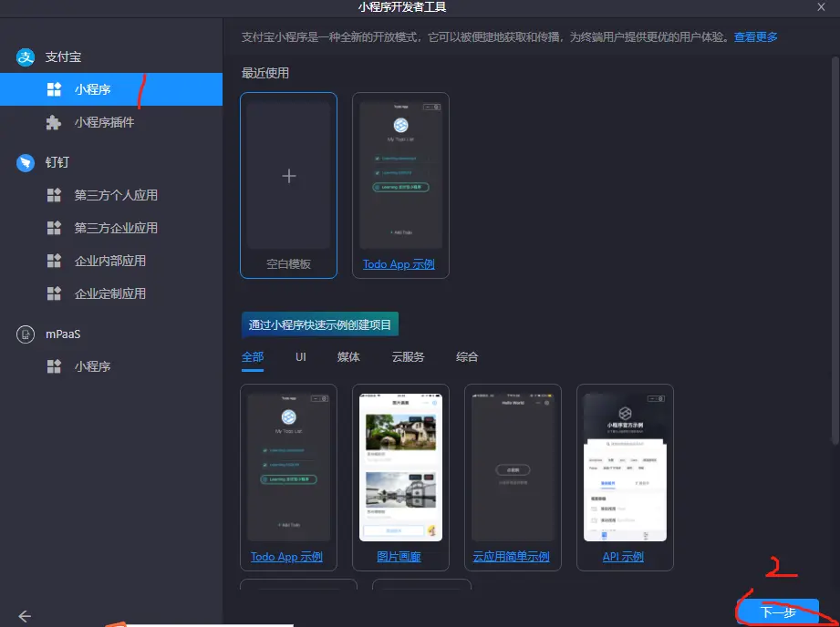Click the 支付宝 section heading
The height and width of the screenshot is (627, 840).
63,57
